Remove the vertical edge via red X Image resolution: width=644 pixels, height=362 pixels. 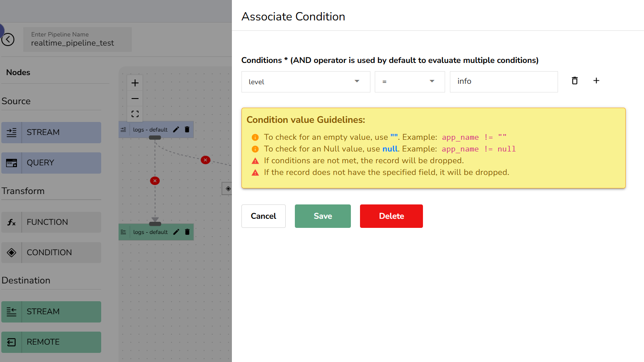(x=155, y=181)
